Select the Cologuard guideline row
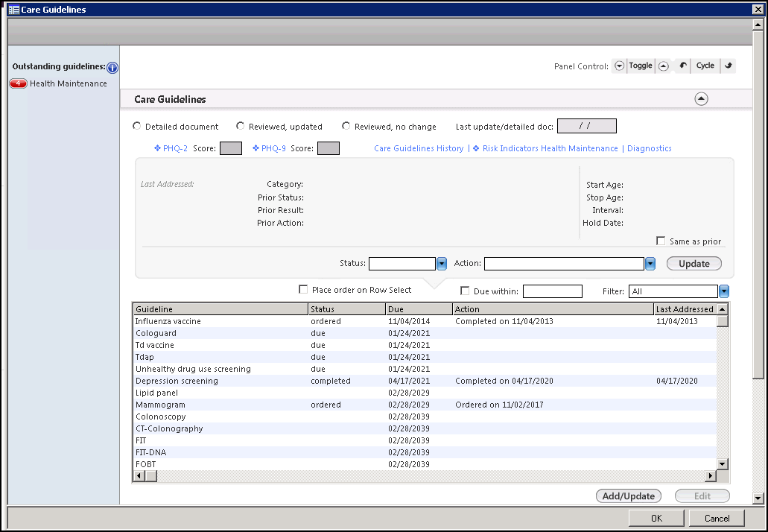Screen dimensions: 768x532 coord(425,333)
